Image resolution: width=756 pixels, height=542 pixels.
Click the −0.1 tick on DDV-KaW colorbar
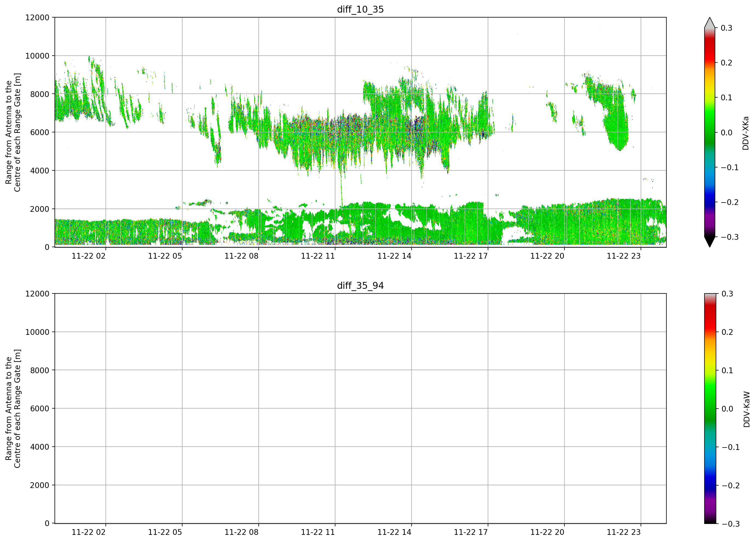click(730, 447)
